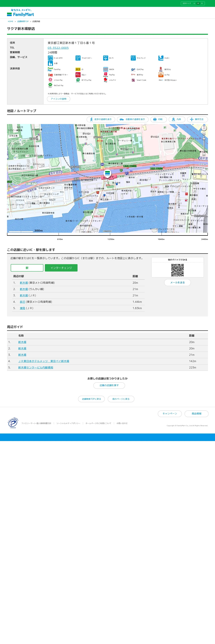Click the WeChat Pay icon

point(50,85)
